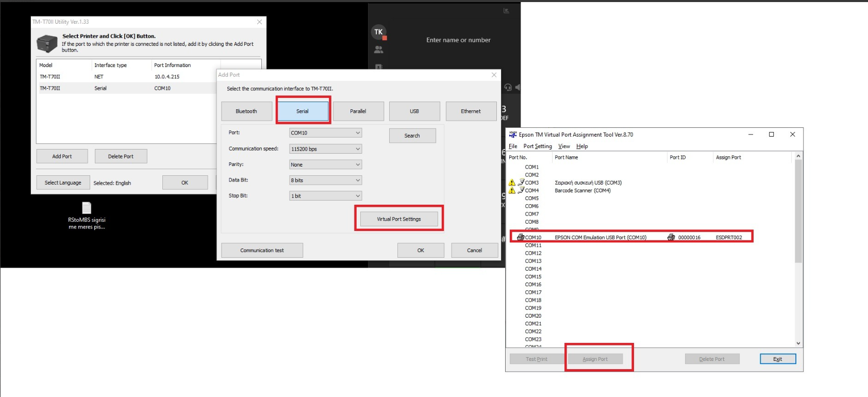Click the Virtual Port Settings button
868x397 pixels.
[399, 219]
